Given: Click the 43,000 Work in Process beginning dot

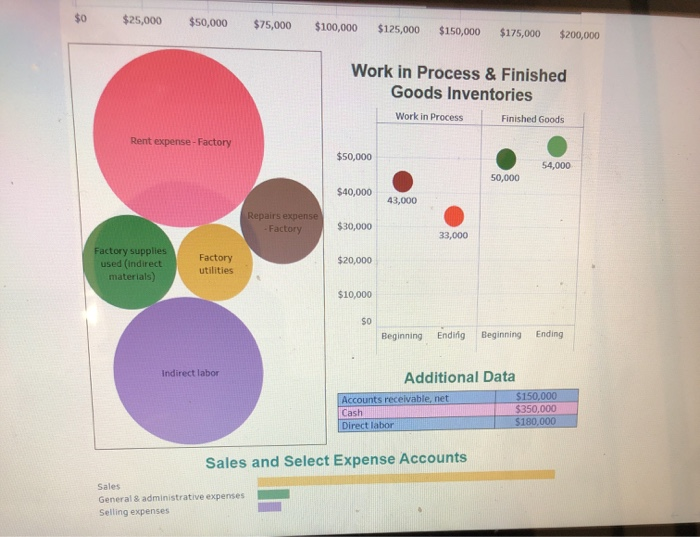Looking at the screenshot, I should coord(403,181).
